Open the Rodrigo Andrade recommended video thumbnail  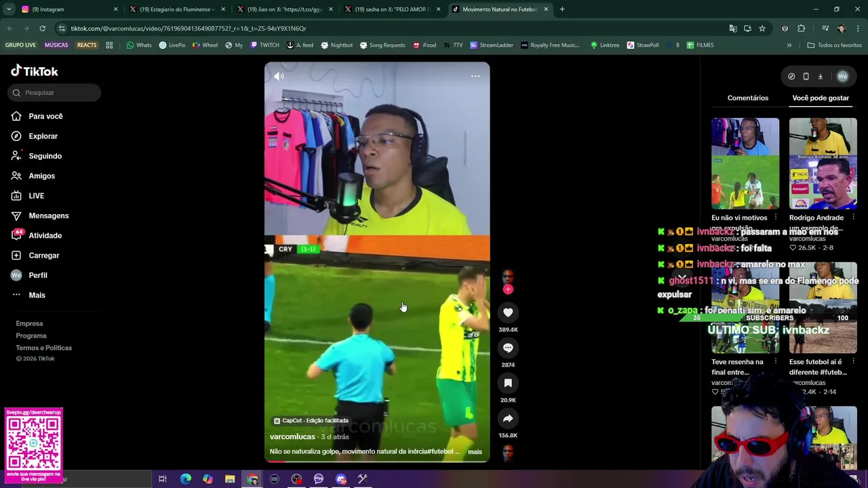823,163
